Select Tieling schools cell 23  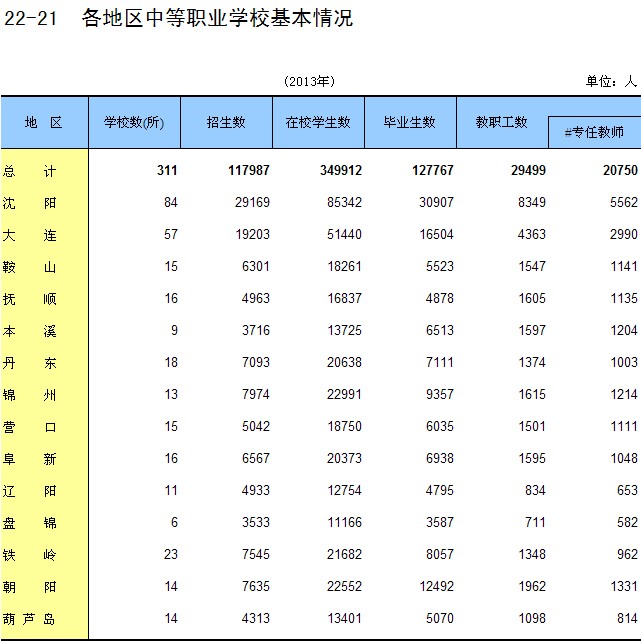171,554
